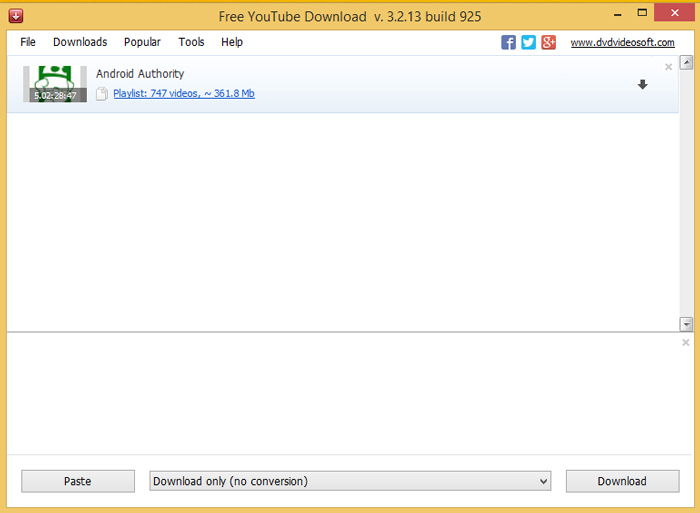
Task: Click the playlist document icon
Action: [x=102, y=94]
